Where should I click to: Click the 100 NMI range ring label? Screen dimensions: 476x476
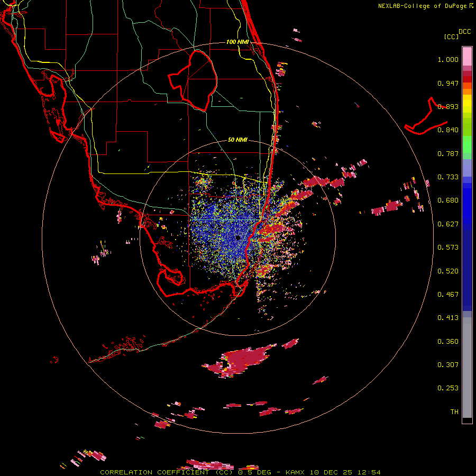[237, 42]
